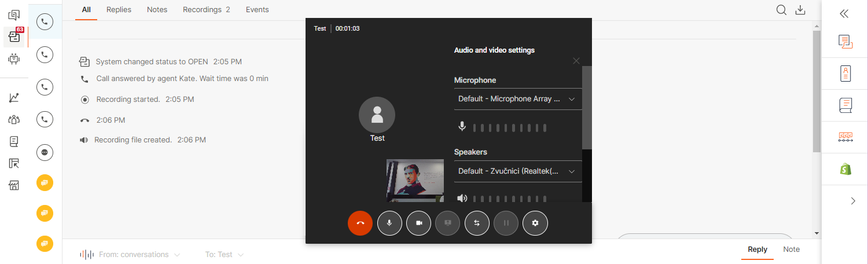Screen dimensions: 868x264
Task: Open the Events tab
Action: pos(257,10)
